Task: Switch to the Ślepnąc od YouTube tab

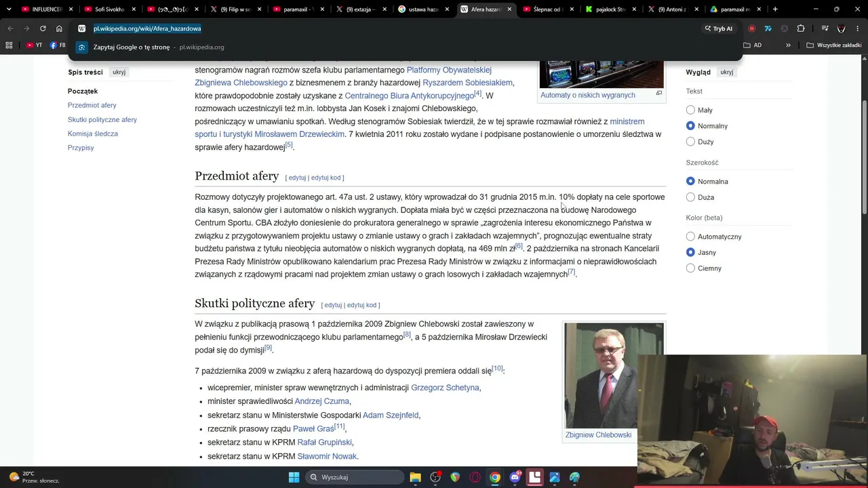Action: point(548,9)
